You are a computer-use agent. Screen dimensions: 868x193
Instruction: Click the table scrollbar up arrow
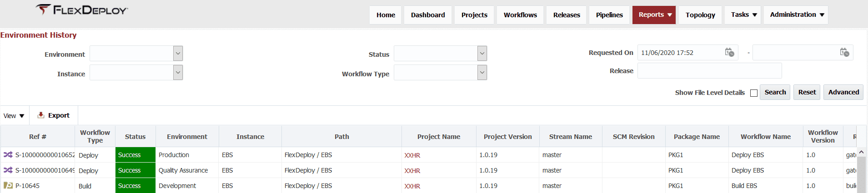861,152
